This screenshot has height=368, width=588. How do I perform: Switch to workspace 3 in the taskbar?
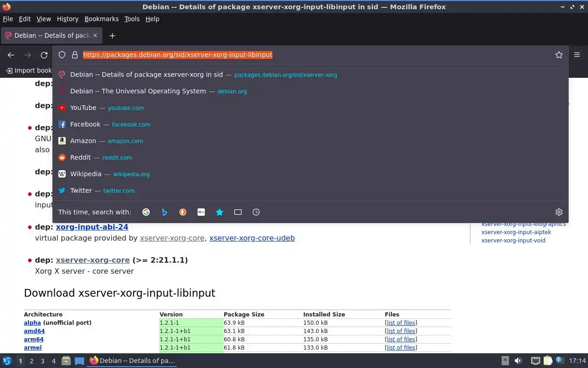click(42, 361)
